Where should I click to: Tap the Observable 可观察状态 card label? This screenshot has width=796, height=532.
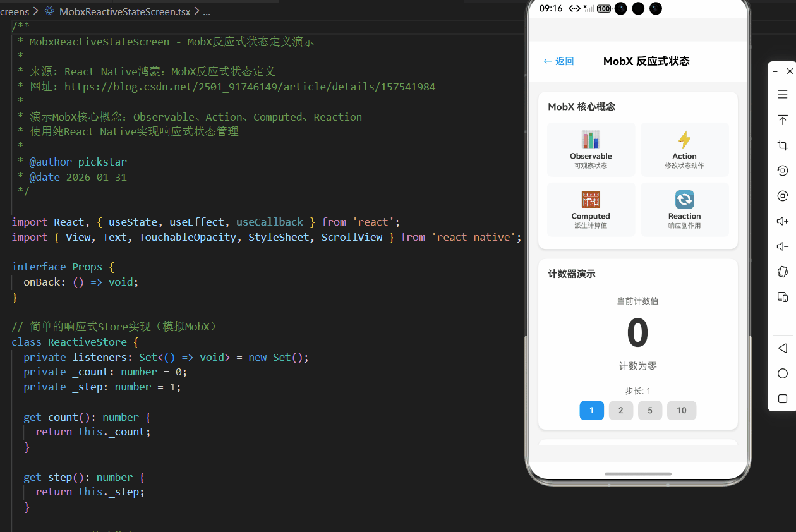591,160
